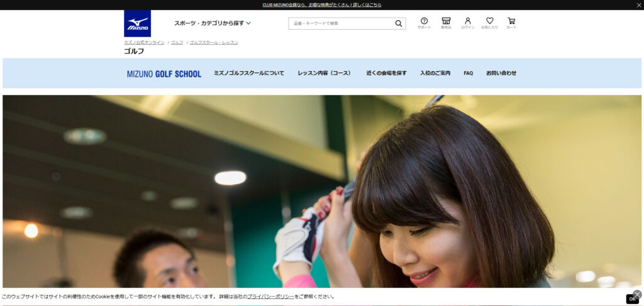This screenshot has width=644, height=306.
Task: Open the support question mark icon
Action: [424, 21]
